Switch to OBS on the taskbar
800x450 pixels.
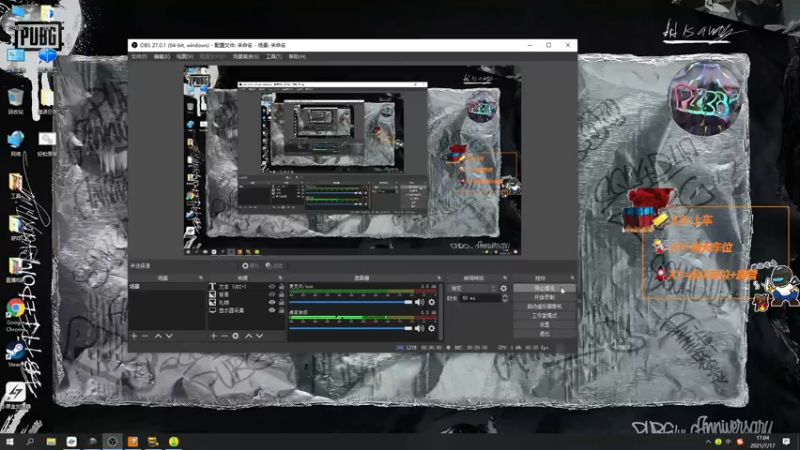point(112,441)
